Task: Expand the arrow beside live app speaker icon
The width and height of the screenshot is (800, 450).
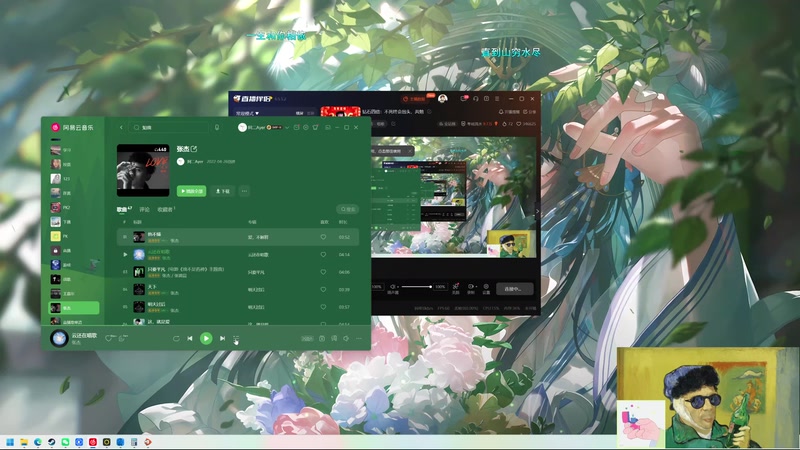Action: pos(397,287)
